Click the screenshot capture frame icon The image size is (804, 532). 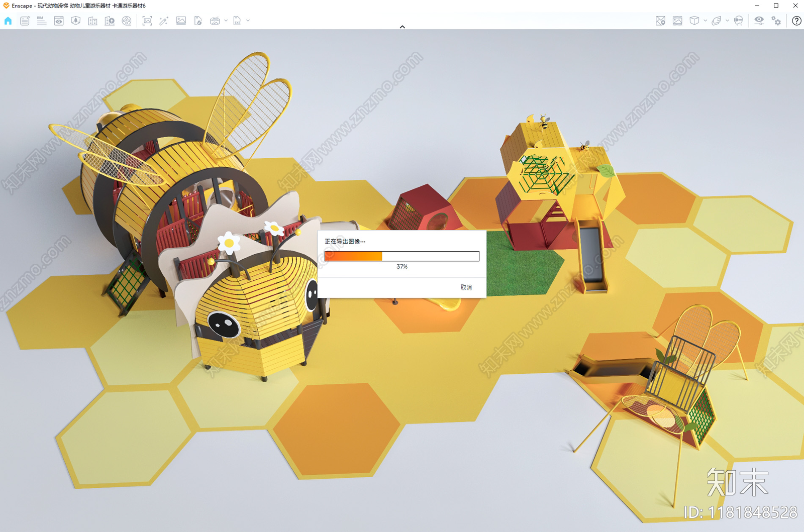click(147, 21)
